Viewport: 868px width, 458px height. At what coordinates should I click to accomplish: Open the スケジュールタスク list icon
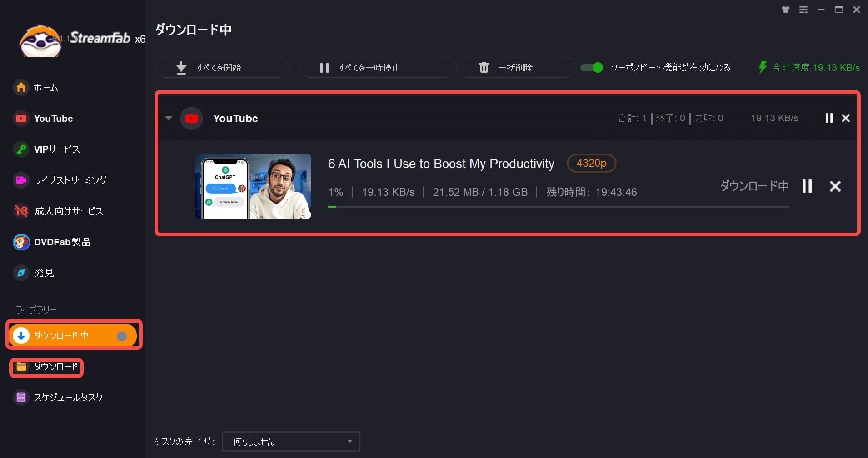click(x=21, y=397)
